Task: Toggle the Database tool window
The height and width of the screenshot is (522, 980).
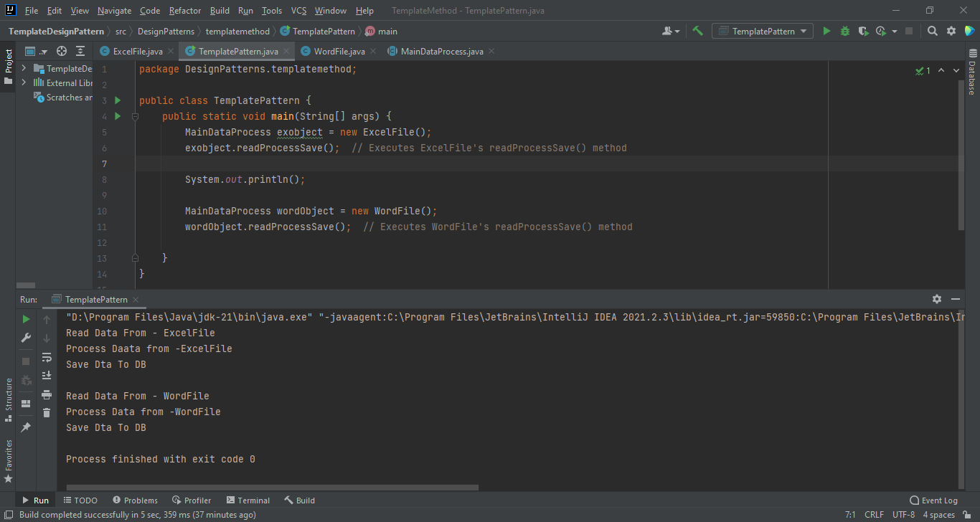Action: click(972, 71)
